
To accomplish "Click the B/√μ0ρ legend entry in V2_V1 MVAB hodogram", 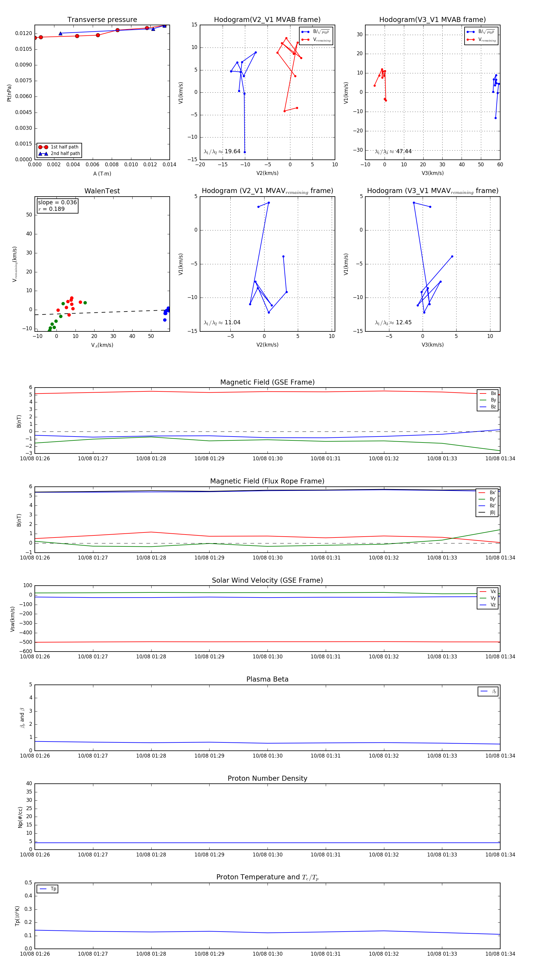I will (x=316, y=32).
